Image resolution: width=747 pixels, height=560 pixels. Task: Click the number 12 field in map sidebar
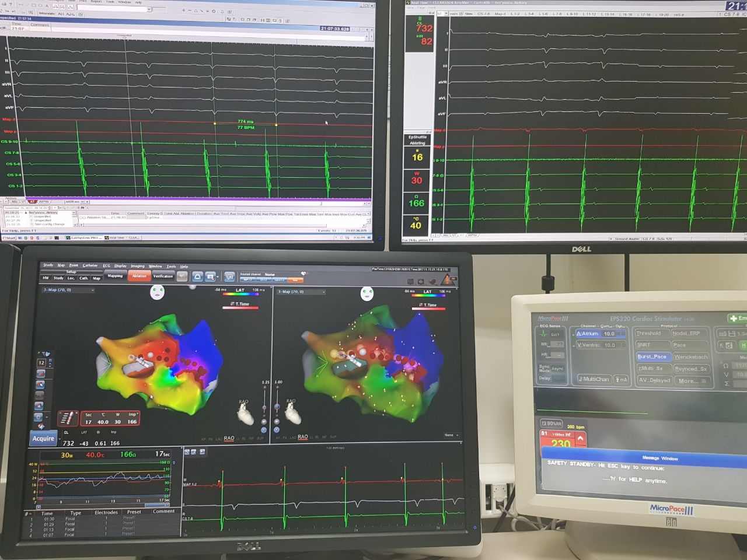click(x=41, y=362)
